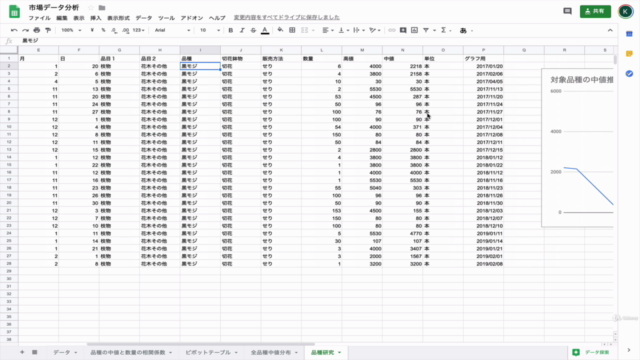Add a new sheet with plus

coord(22,352)
